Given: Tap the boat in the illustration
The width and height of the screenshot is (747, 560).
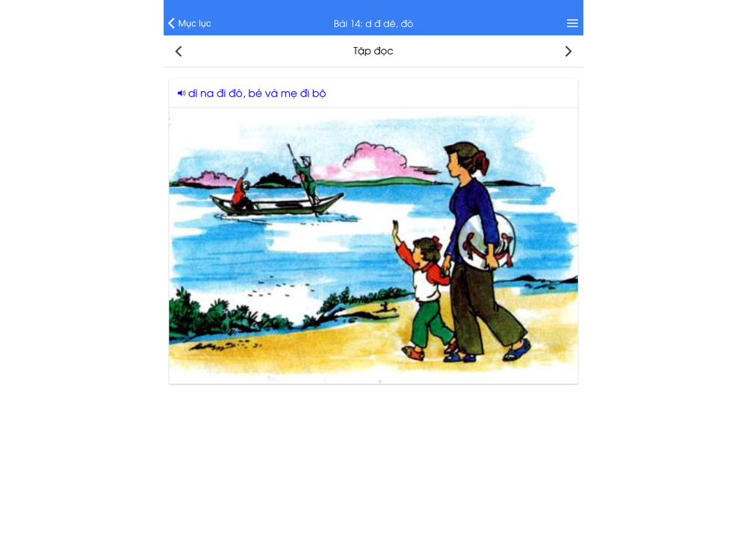Looking at the screenshot, I should [276, 205].
